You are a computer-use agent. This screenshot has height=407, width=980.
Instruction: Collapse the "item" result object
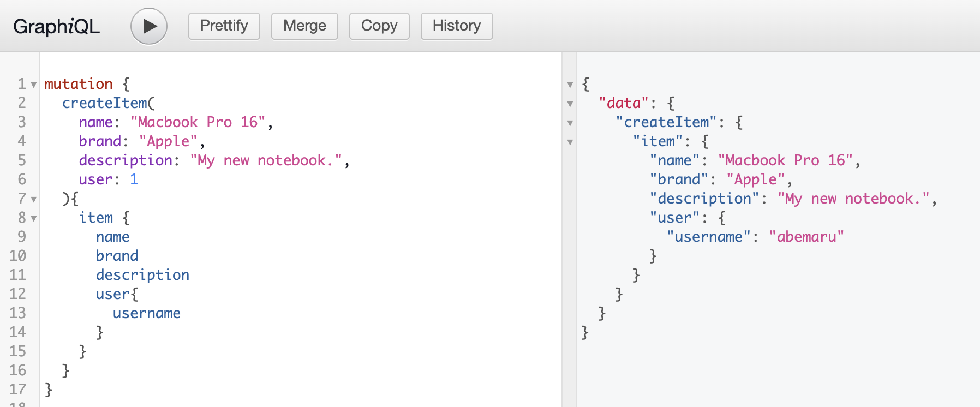[x=570, y=142]
